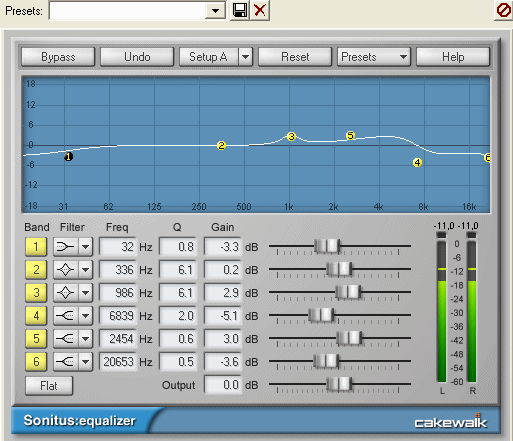
Task: Toggle the Bypass button
Action: [58, 57]
